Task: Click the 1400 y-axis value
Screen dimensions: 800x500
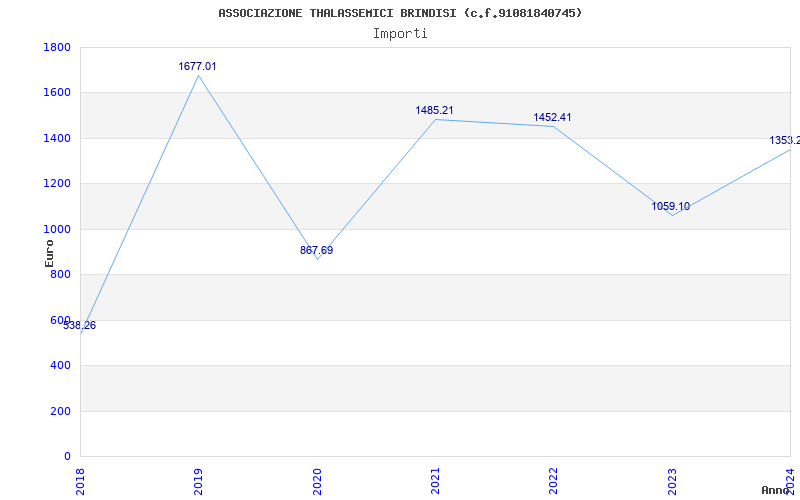Action: (x=57, y=138)
